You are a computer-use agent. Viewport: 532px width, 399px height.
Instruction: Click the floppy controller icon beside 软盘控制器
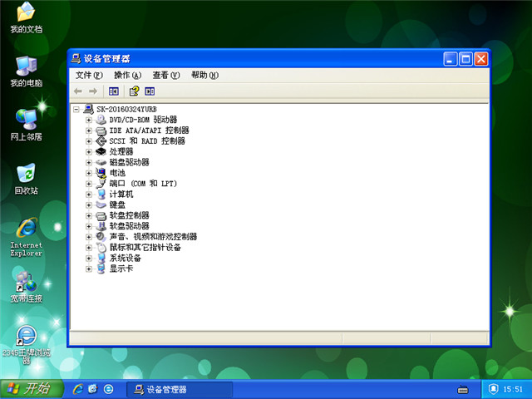[x=101, y=216]
